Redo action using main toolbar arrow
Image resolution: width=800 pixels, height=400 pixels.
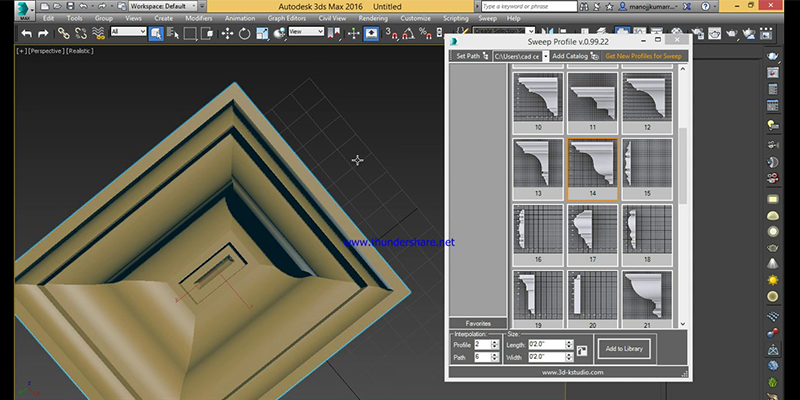click(43, 34)
